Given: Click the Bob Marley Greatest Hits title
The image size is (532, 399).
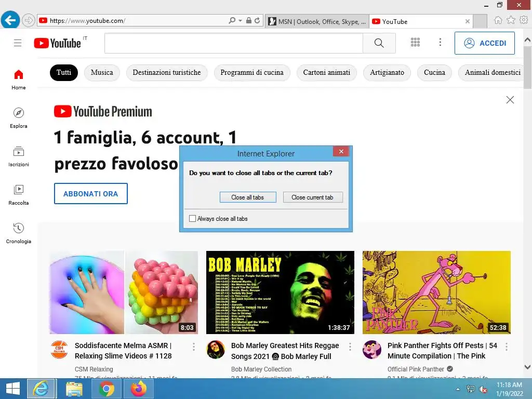Looking at the screenshot, I should 285,351.
